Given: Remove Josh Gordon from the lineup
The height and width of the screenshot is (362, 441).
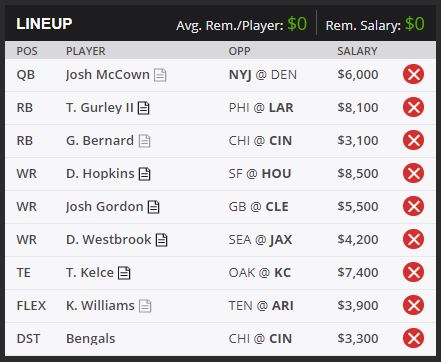Looking at the screenshot, I should tap(413, 206).
